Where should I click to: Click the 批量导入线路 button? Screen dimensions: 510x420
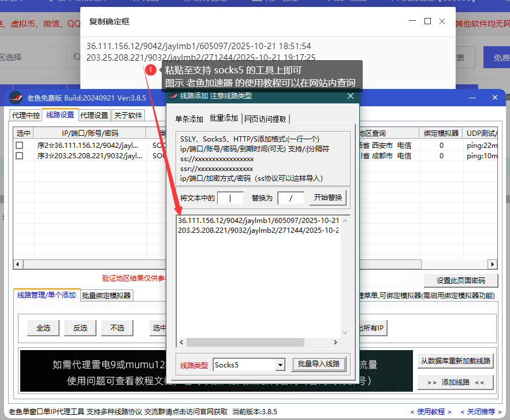[x=319, y=364]
